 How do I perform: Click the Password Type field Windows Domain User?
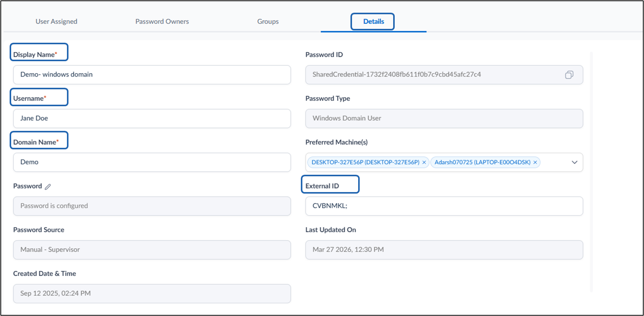(444, 119)
